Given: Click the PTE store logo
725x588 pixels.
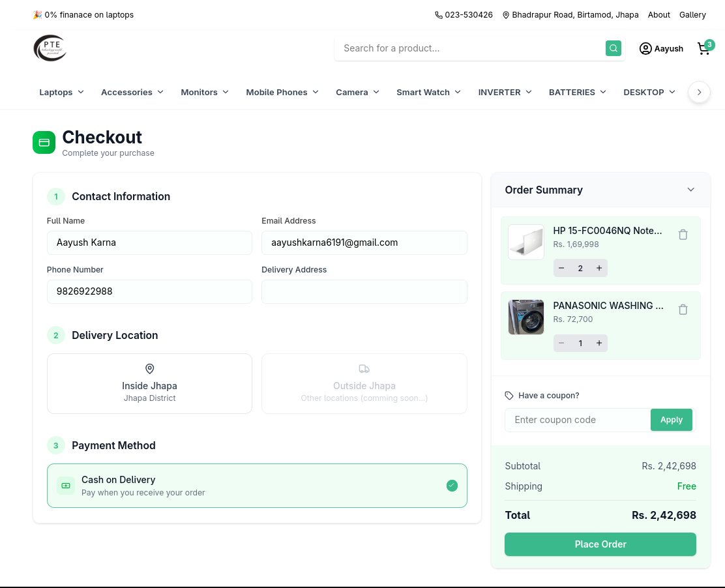Looking at the screenshot, I should point(50,48).
